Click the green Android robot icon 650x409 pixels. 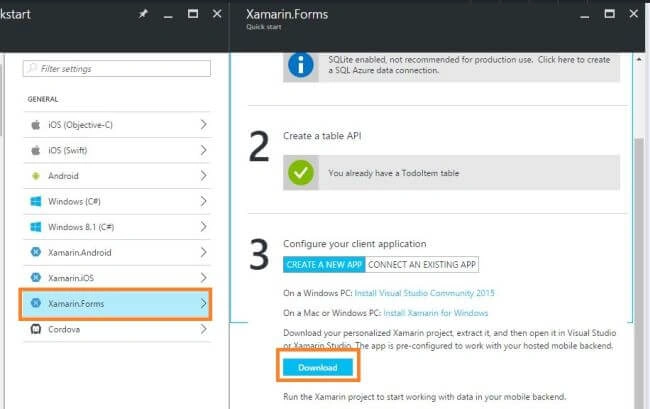tap(36, 176)
